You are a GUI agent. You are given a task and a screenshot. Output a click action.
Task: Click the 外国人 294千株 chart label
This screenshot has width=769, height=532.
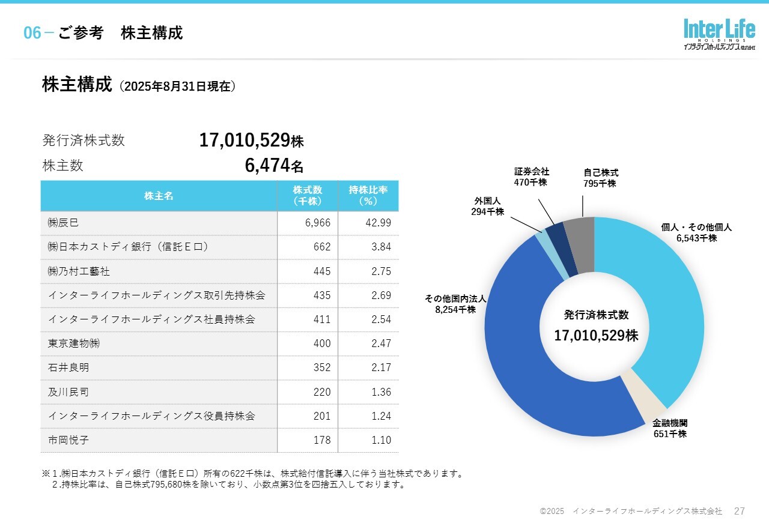pyautogui.click(x=487, y=206)
